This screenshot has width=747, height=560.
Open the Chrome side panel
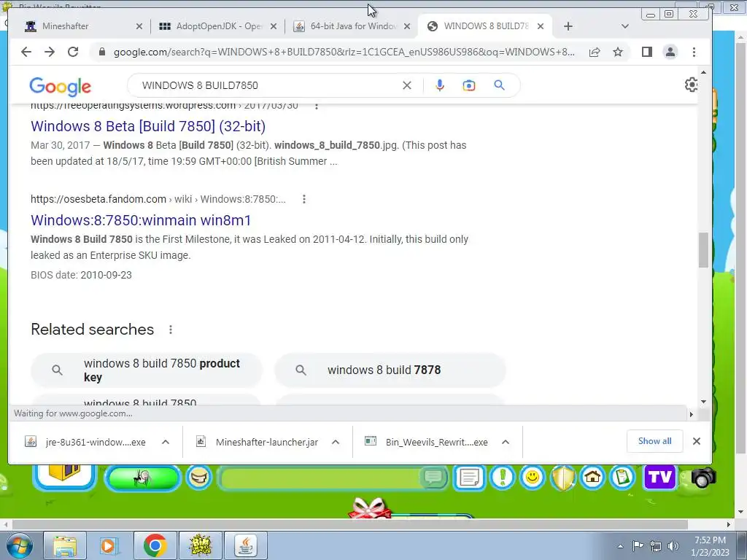pos(646,52)
